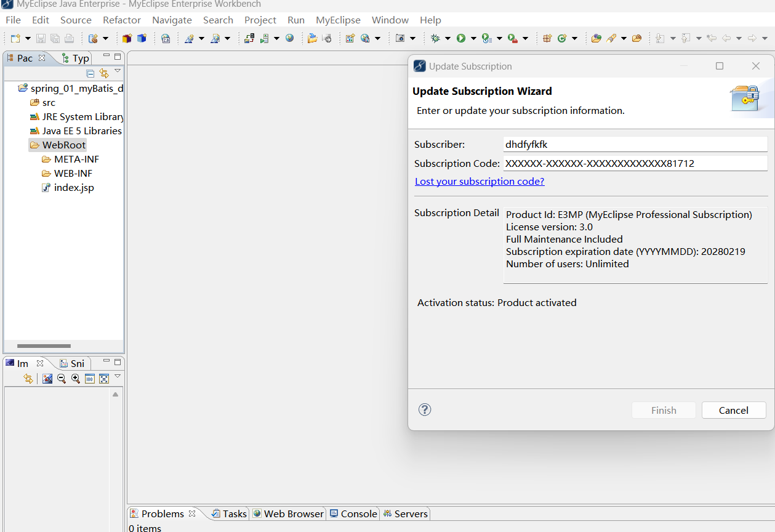Click the Subscription Code input field
775x532 pixels.
point(635,163)
